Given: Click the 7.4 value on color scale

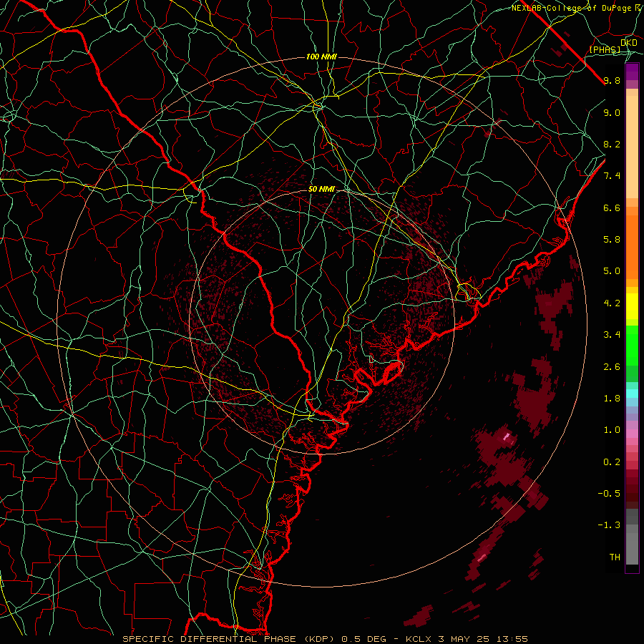Looking at the screenshot, I should click(x=612, y=176).
